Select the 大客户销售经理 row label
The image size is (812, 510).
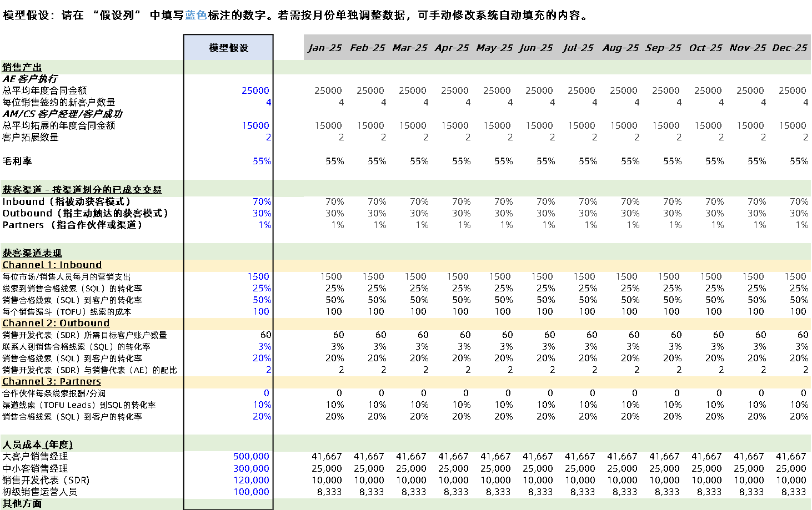tap(35, 456)
